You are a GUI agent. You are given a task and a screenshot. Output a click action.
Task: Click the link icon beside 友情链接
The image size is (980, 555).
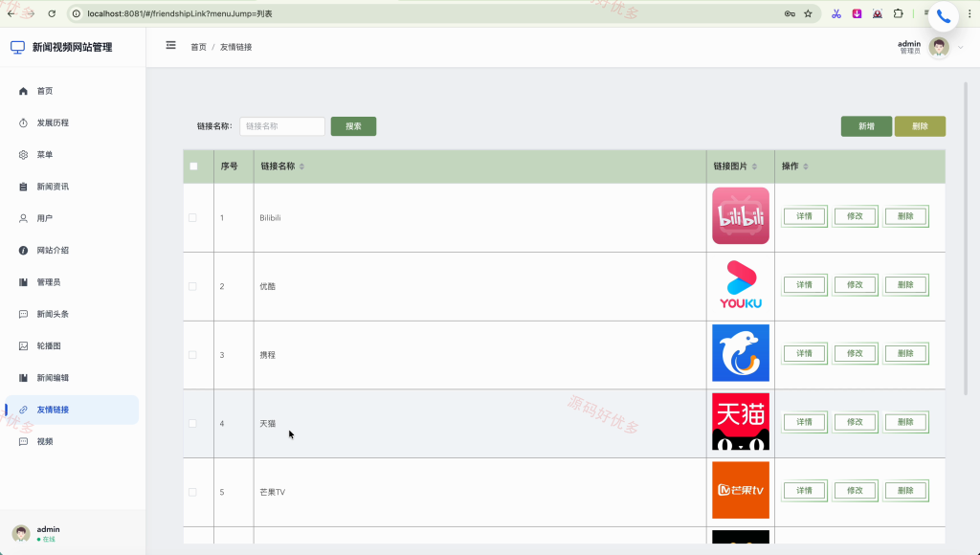[23, 410]
